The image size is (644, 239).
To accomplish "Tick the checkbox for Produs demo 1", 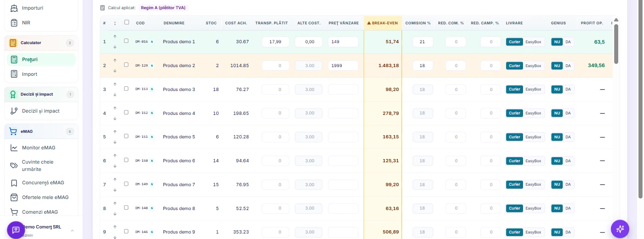I will (x=126, y=41).
